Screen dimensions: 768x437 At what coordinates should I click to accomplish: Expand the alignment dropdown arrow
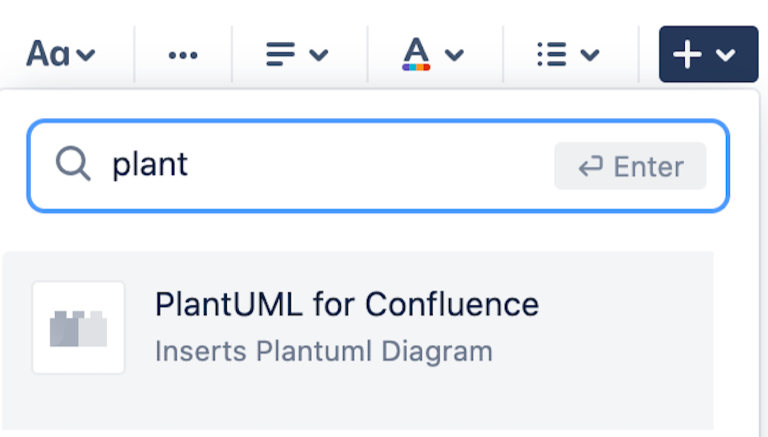319,55
